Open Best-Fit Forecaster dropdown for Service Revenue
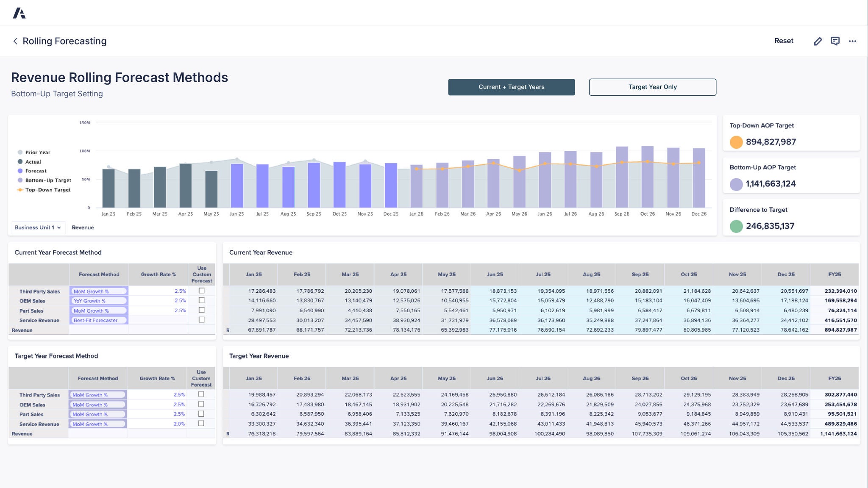 (x=98, y=320)
